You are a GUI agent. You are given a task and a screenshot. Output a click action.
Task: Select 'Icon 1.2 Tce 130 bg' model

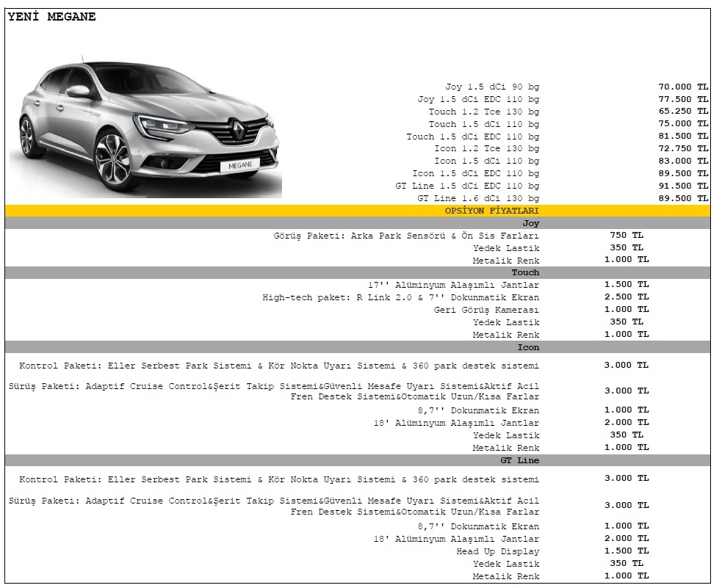tap(487, 148)
